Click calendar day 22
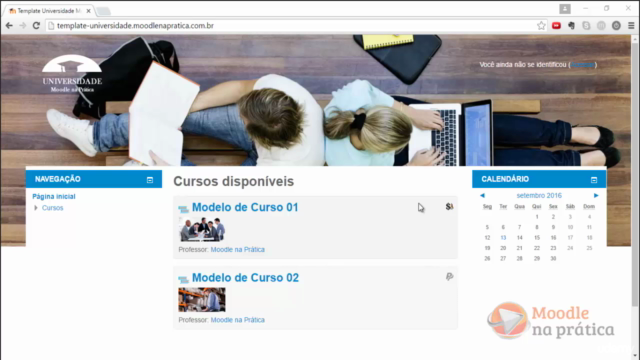640x360 pixels. [x=537, y=248]
